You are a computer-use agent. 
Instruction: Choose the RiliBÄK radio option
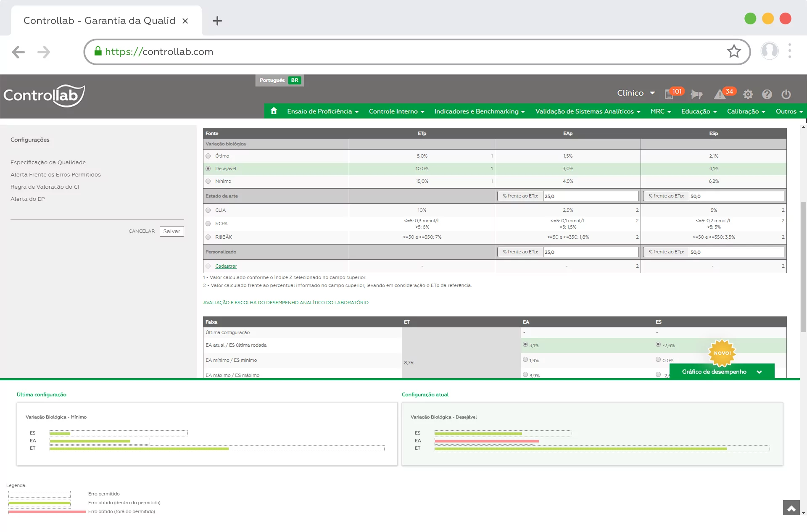tap(208, 237)
